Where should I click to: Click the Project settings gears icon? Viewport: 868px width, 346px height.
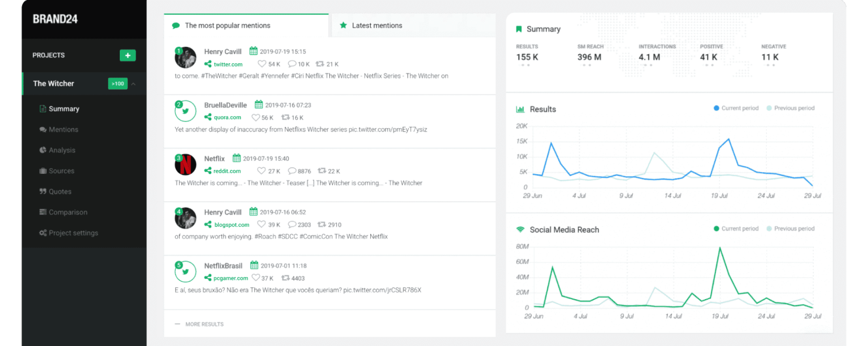pyautogui.click(x=43, y=233)
